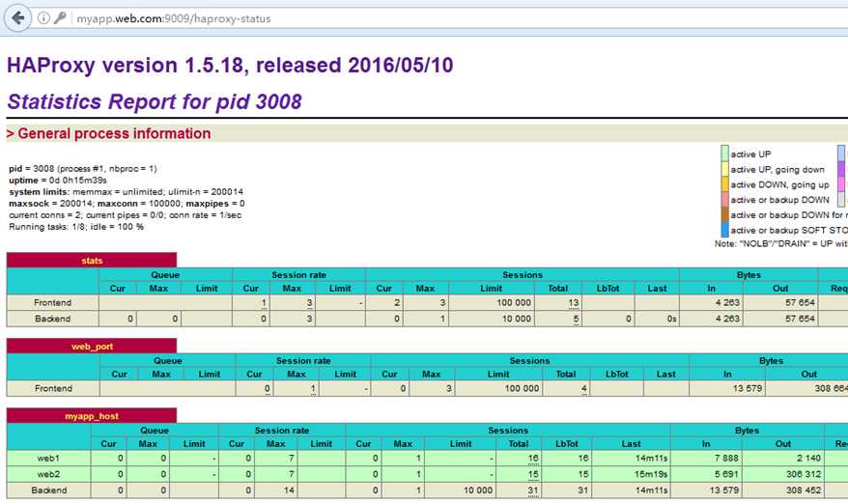This screenshot has height=504, width=848.
Task: Click the browser back arrow button
Action: 17,18
